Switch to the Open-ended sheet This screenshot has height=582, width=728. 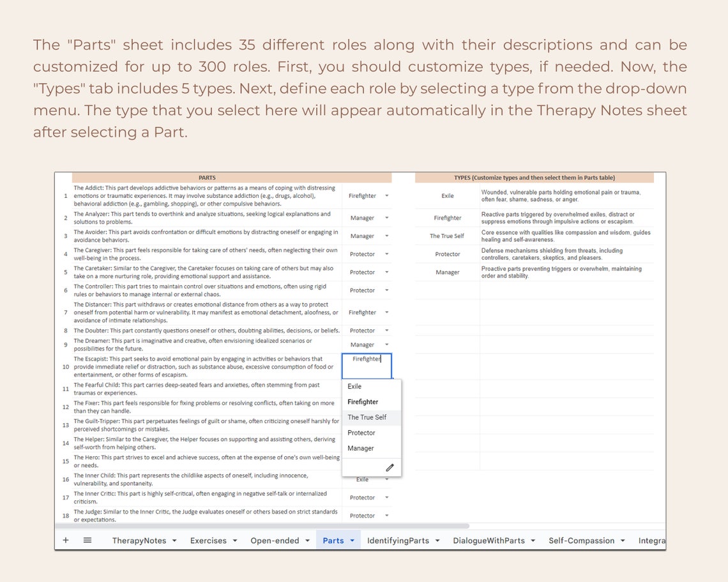coord(275,540)
